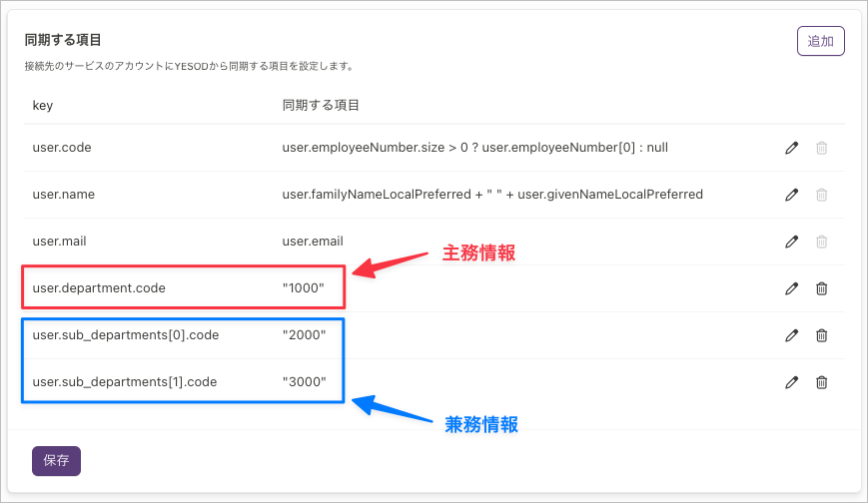The width and height of the screenshot is (868, 503).
Task: Click the "1000" department code value
Action: [x=304, y=288]
